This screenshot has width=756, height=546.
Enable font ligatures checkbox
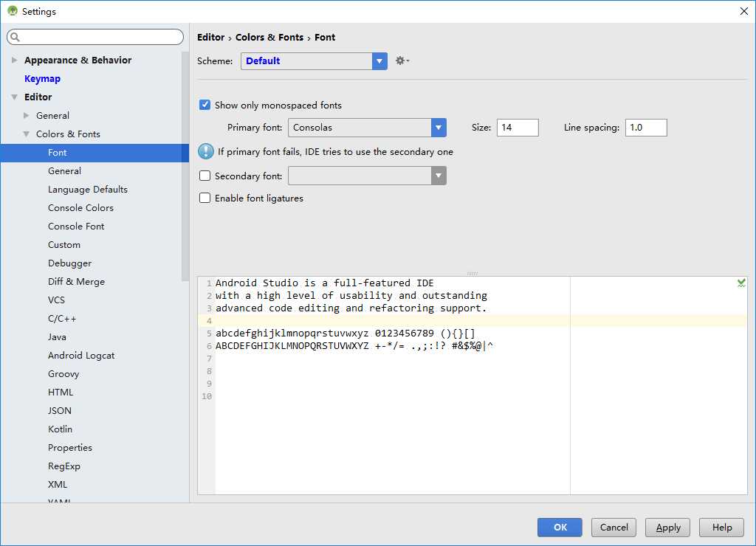point(205,198)
